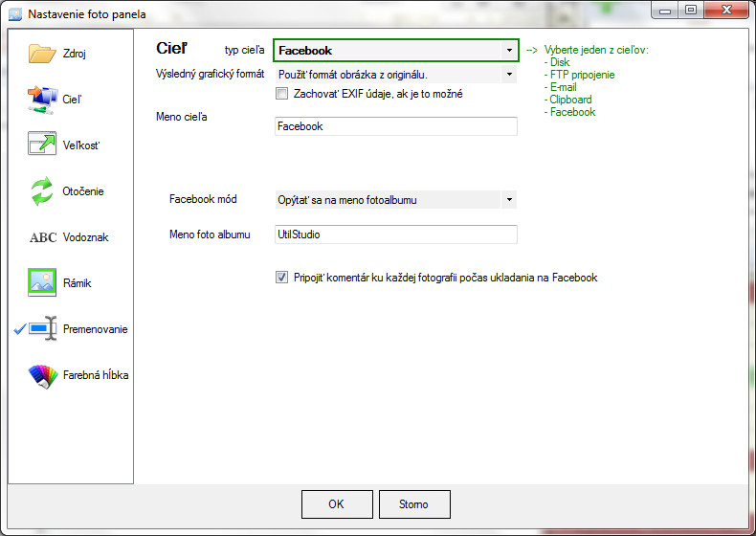Click the 'Výsledný grafický formát' label
The width and height of the screenshot is (756, 536).
click(211, 74)
